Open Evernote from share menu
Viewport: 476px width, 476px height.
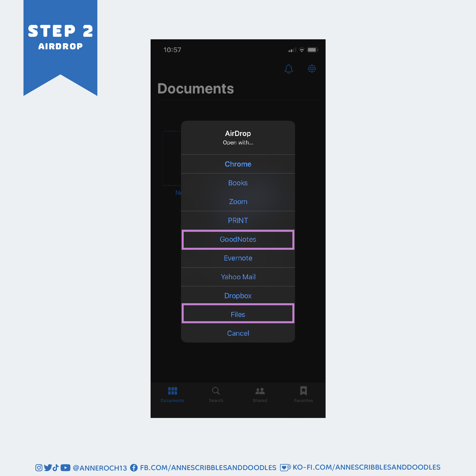click(238, 258)
